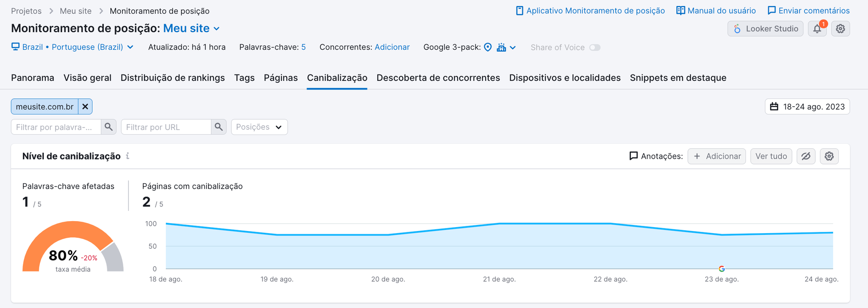Toggle annotations visibility eye icon

806,156
